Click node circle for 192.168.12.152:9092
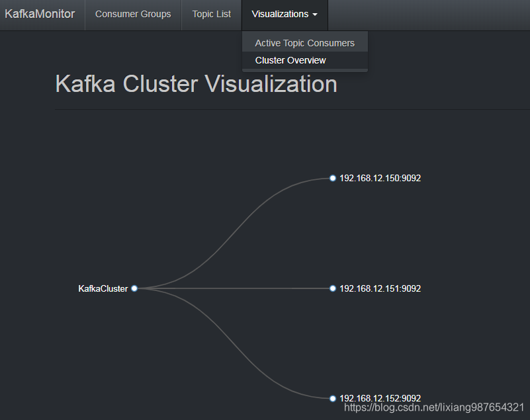This screenshot has width=530, height=420. 333,399
